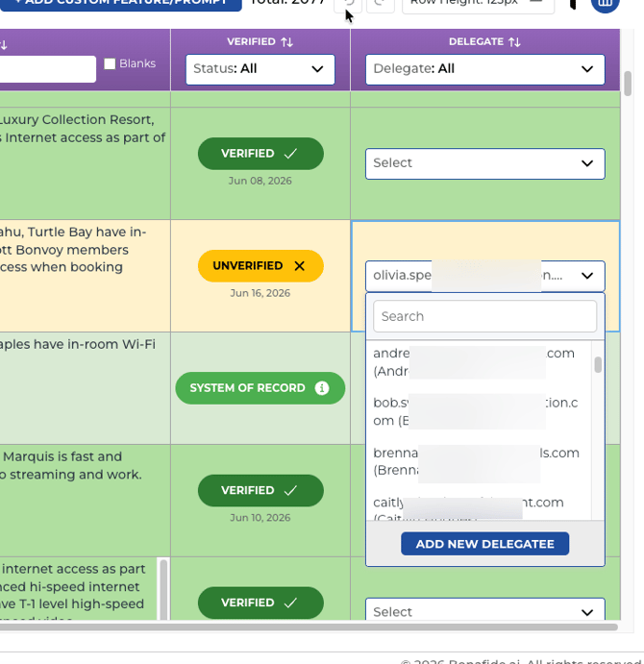Screen dimensions: 644x664
Task: Click the 'enhanced hi-speed internet' cell text
Action: pyautogui.click(x=69, y=587)
